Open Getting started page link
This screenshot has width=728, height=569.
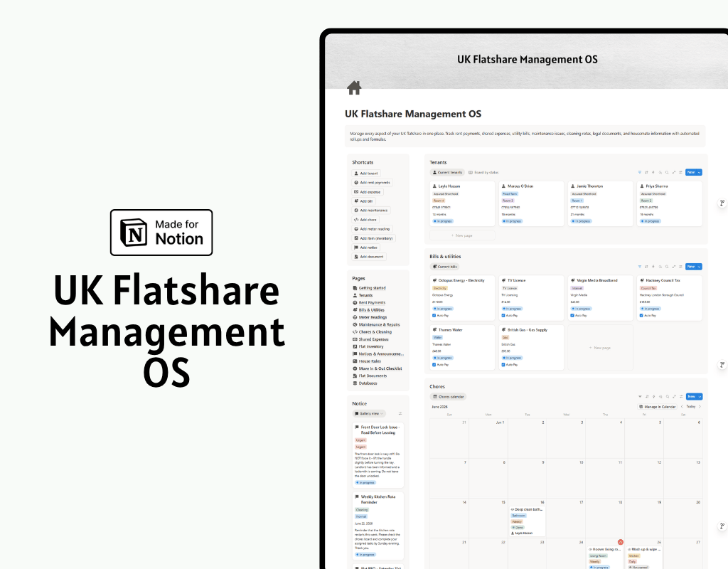[370, 288]
